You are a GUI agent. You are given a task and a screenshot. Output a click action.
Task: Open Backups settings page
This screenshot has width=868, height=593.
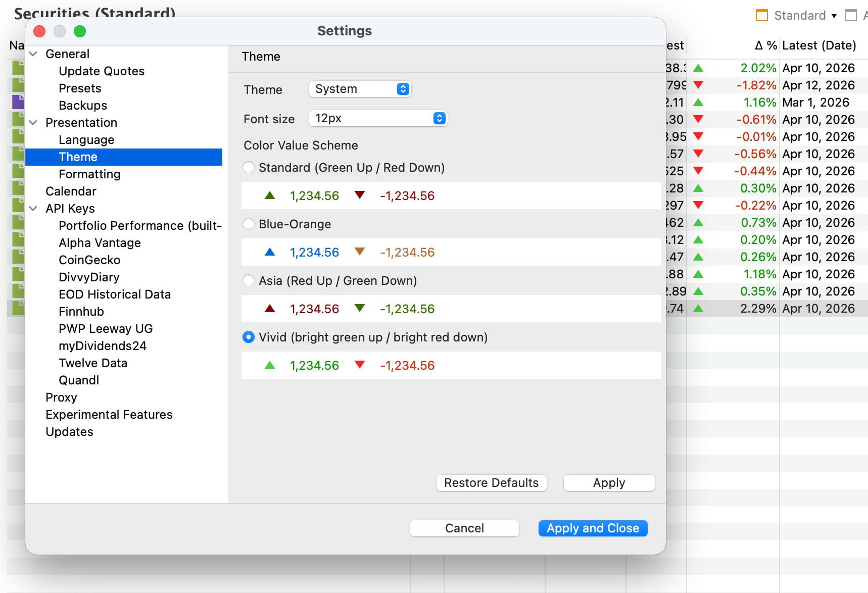[x=83, y=106]
